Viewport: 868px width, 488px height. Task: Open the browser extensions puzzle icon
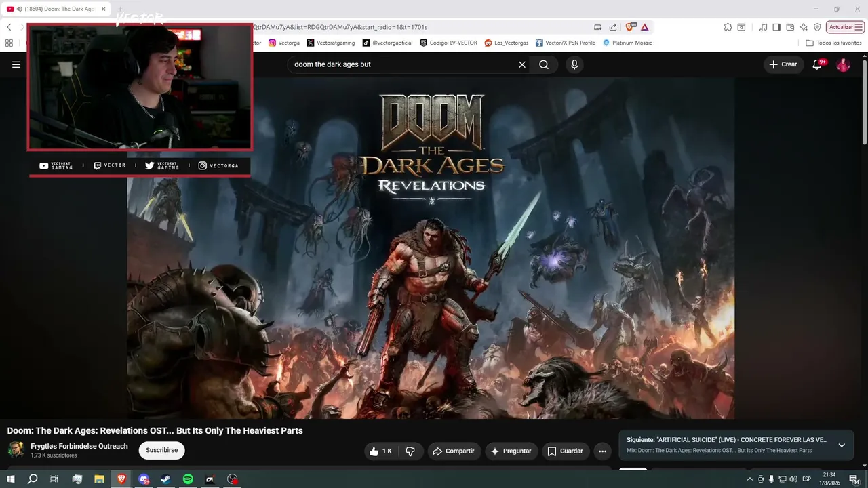point(728,27)
